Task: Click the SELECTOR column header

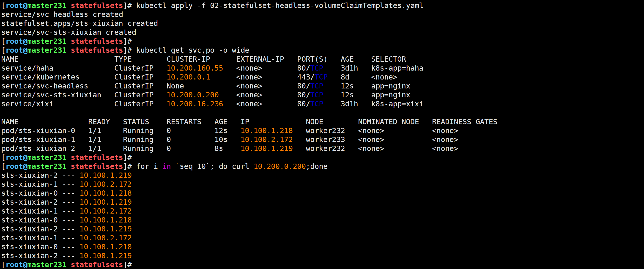Action: pos(388,59)
